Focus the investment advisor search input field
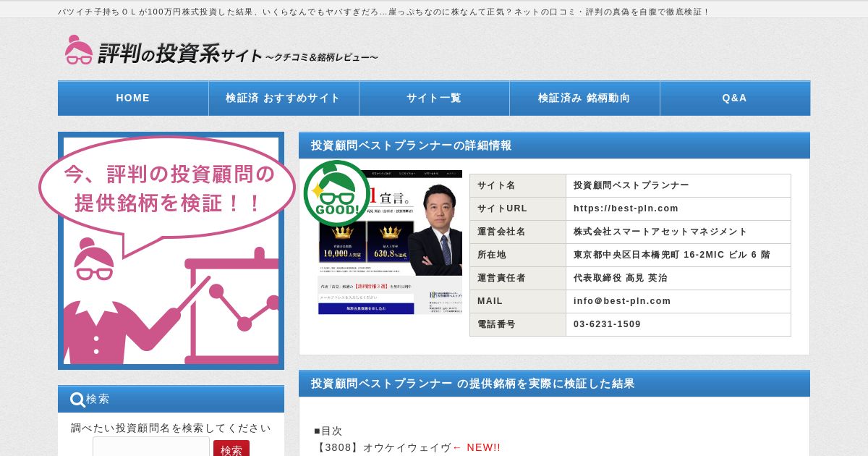 151,447
